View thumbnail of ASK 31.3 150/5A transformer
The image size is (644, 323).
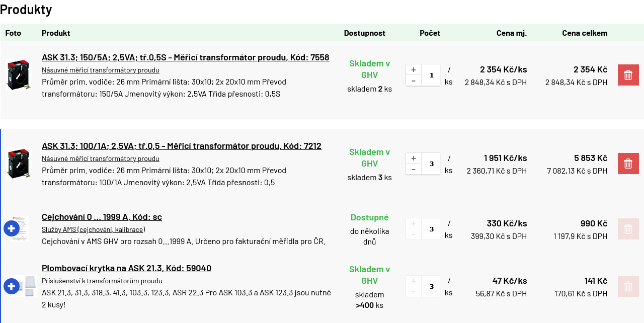pyautogui.click(x=18, y=75)
